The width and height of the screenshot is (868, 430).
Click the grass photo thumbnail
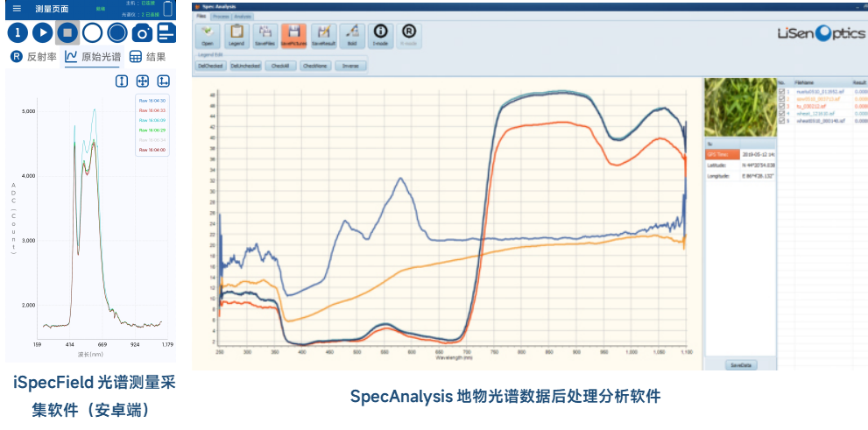(740, 108)
